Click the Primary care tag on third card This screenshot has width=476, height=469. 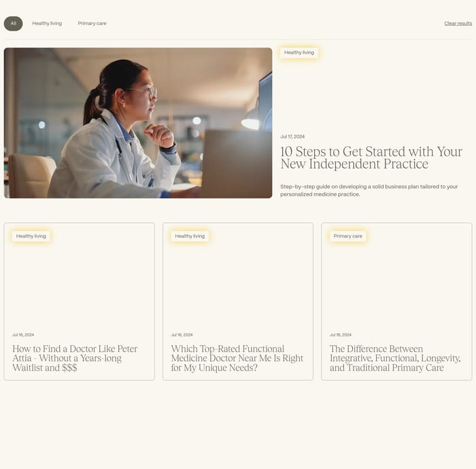(348, 236)
